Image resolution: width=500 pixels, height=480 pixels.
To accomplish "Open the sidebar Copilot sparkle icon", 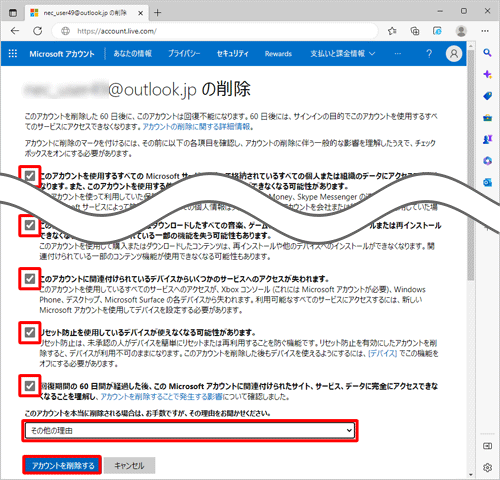I will coord(487,74).
